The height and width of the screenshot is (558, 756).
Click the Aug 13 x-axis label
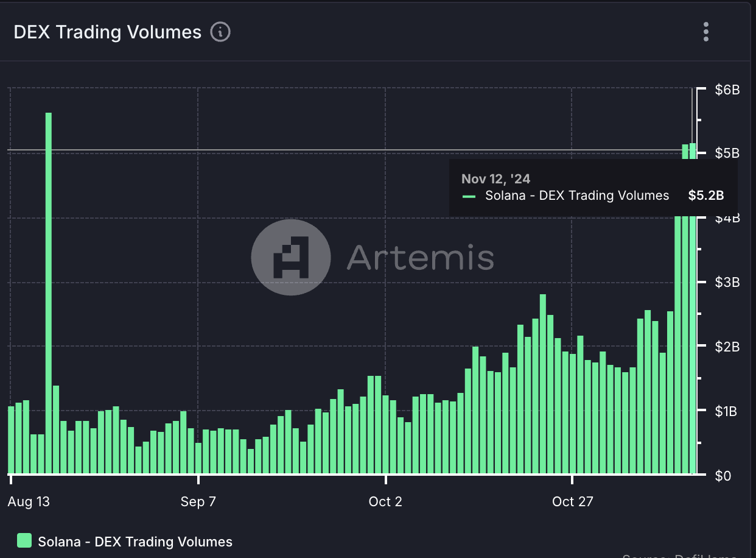click(29, 502)
